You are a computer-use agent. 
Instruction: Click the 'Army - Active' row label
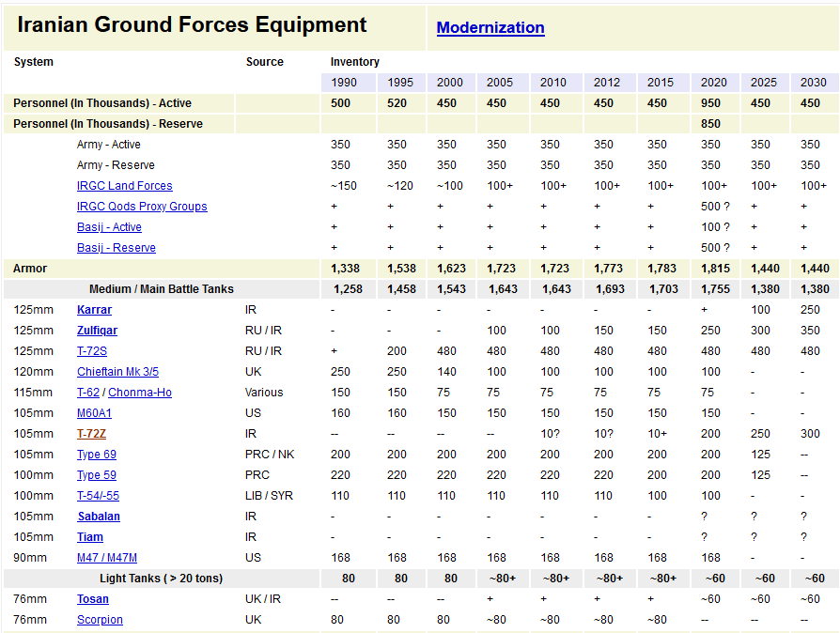(109, 145)
